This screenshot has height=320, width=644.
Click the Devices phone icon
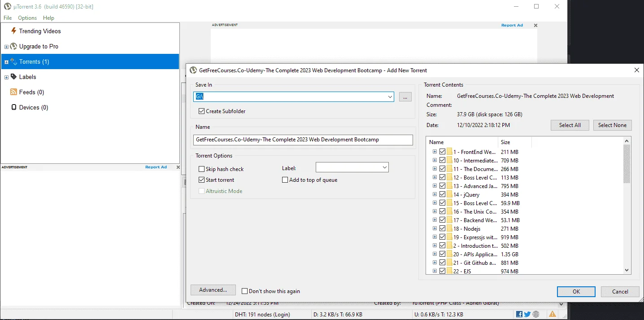click(13, 107)
